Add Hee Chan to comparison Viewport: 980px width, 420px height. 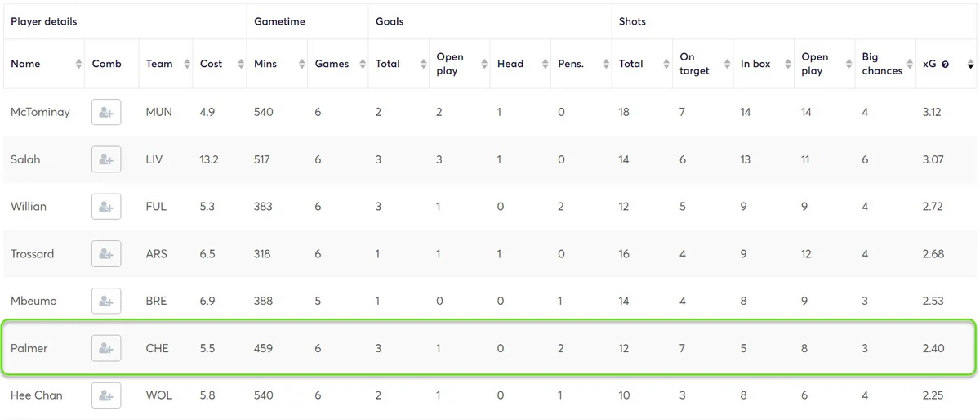coord(106,395)
